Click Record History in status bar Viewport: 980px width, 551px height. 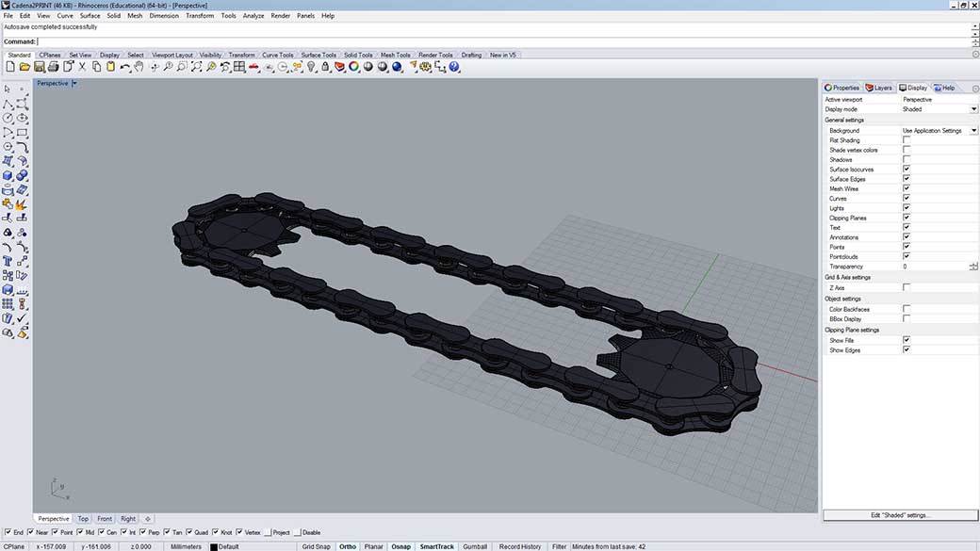(x=520, y=546)
